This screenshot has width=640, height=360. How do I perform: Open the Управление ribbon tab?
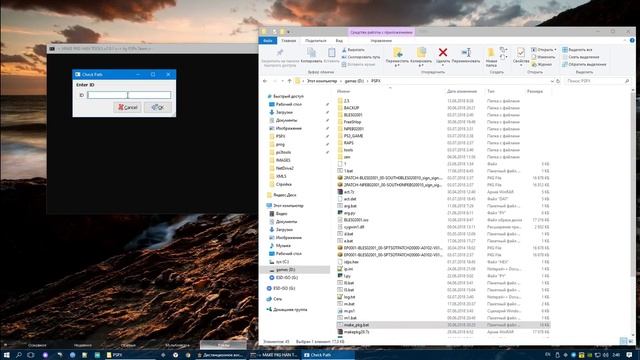(x=381, y=41)
